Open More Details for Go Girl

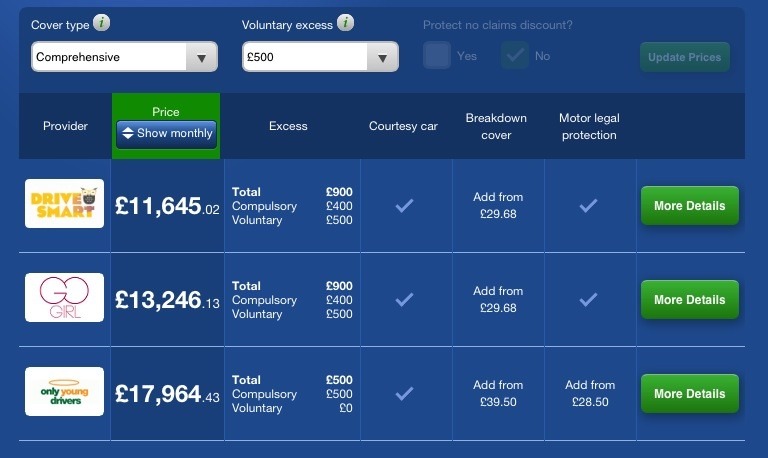(x=689, y=300)
